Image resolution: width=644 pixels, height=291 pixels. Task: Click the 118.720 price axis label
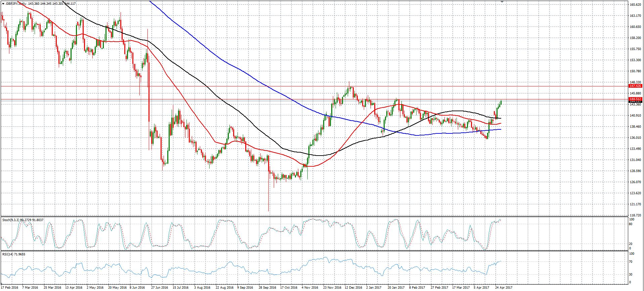(635, 215)
